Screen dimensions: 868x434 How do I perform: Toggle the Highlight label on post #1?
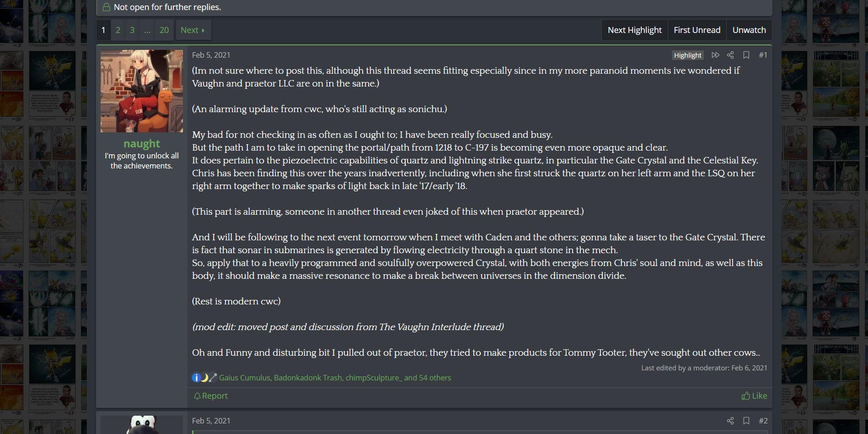click(x=687, y=55)
